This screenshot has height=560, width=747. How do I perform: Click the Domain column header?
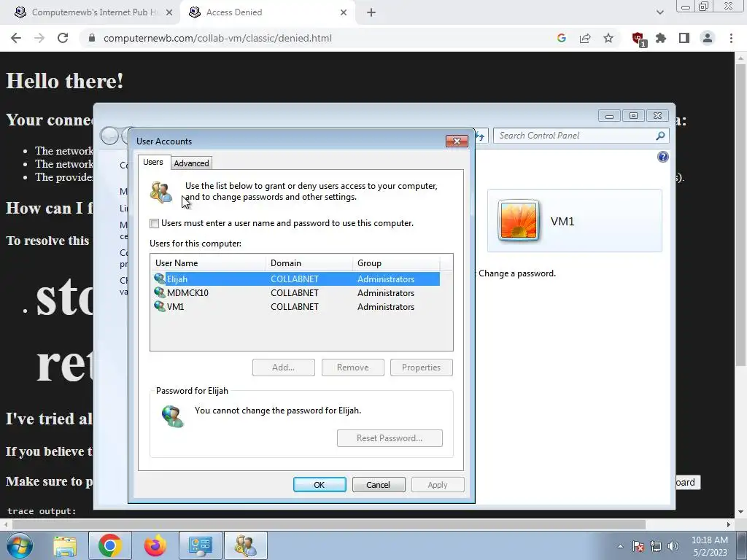tap(309, 262)
